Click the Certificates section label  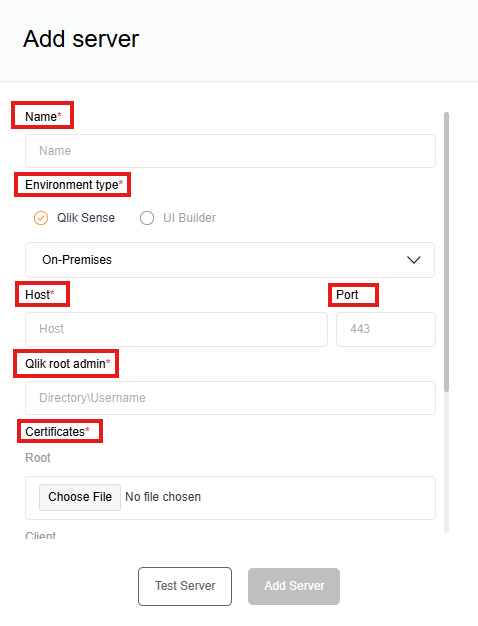57,432
